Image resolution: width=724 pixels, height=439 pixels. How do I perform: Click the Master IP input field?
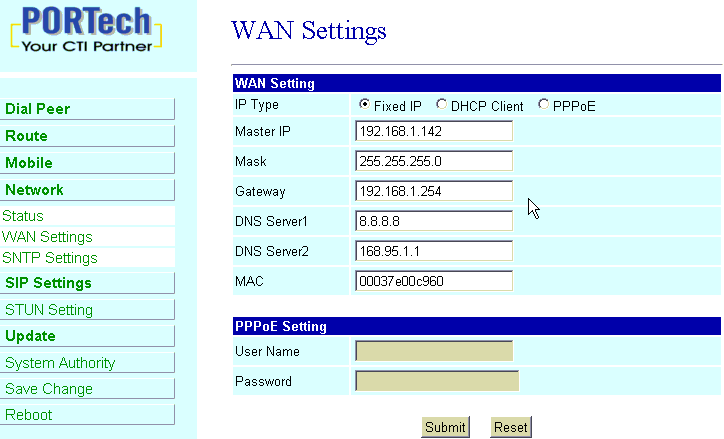coord(434,131)
